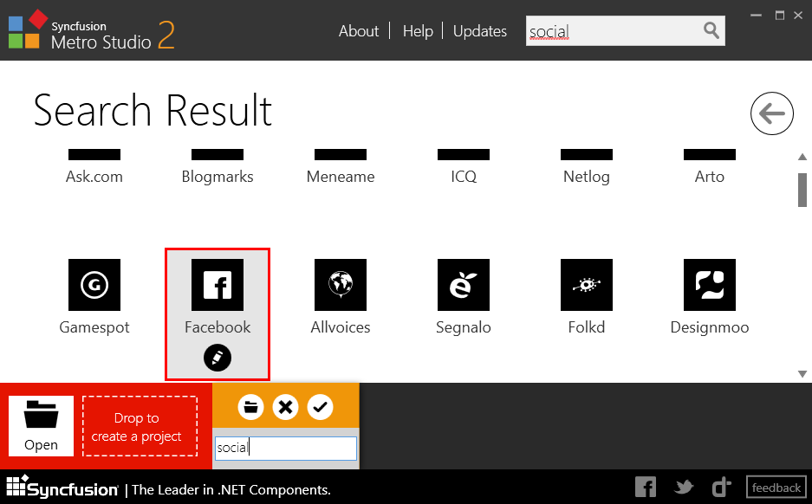Click the Netlog label
Viewport: 812px width, 504px height.
pos(586,177)
